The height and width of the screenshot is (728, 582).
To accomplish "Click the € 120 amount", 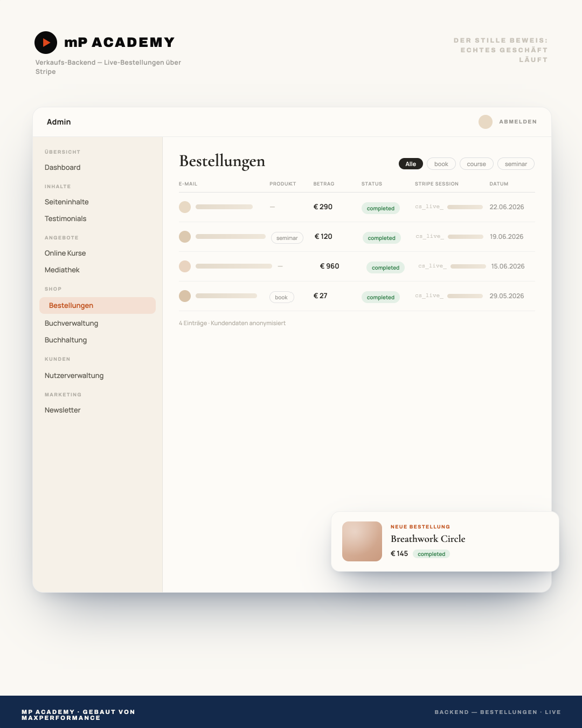I will 323,237.
